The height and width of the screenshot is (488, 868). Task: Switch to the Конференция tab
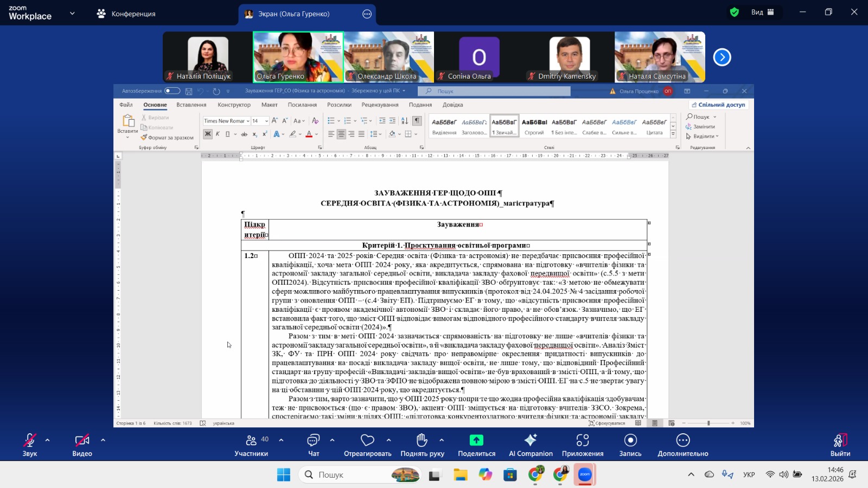click(127, 14)
